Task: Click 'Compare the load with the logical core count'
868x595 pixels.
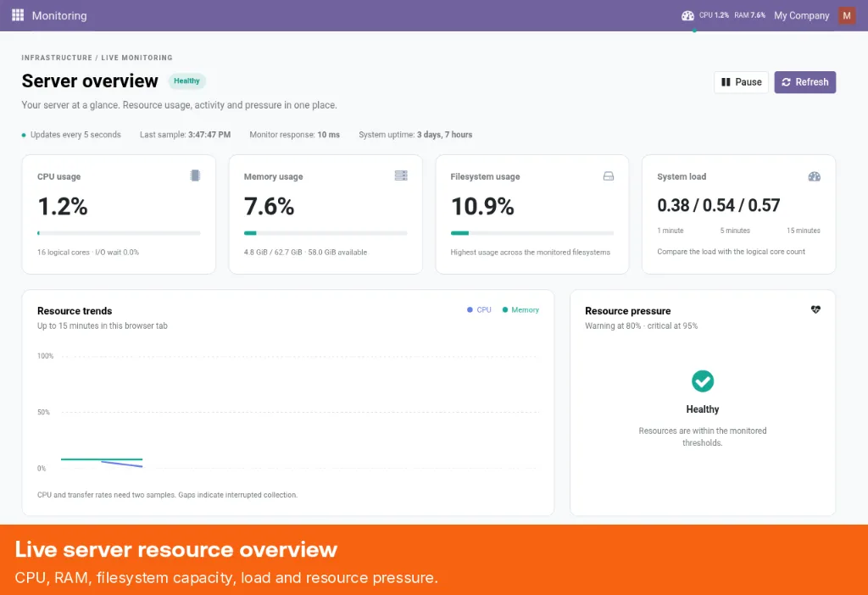Action: [x=732, y=252]
